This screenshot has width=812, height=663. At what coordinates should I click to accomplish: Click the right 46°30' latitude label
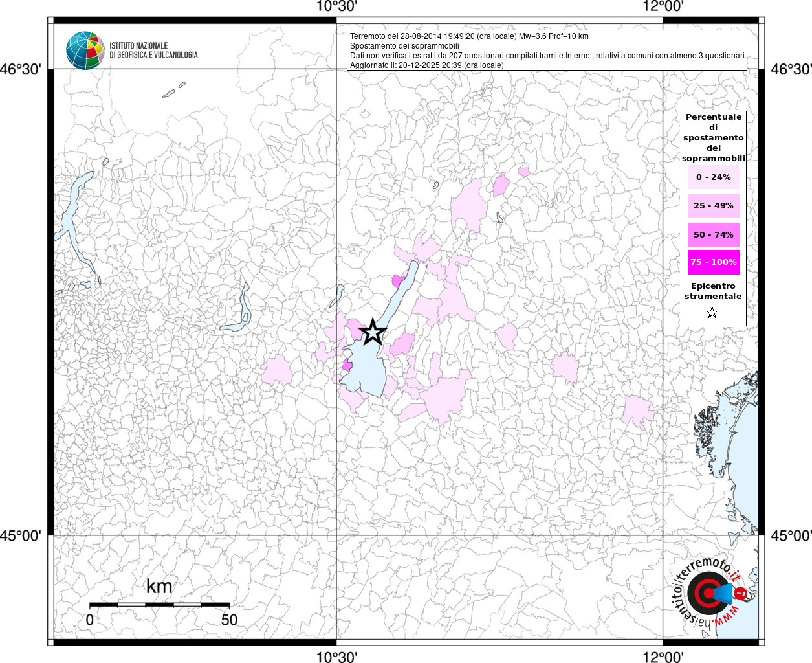(x=791, y=69)
